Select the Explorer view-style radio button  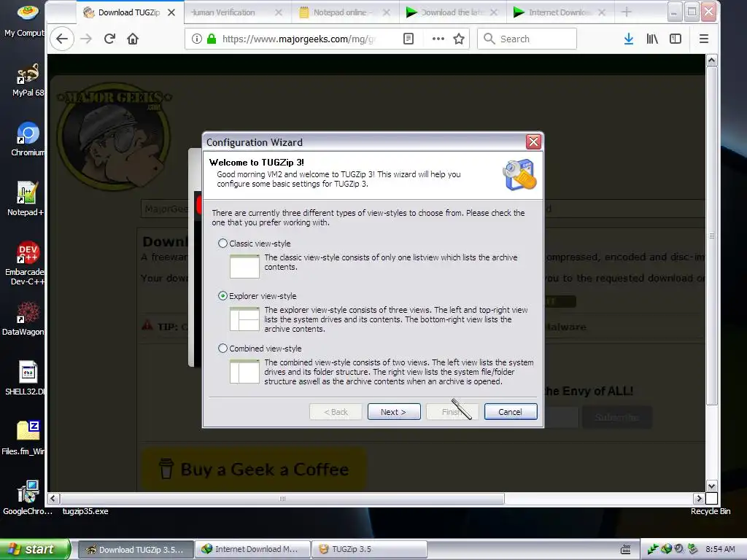pos(222,296)
